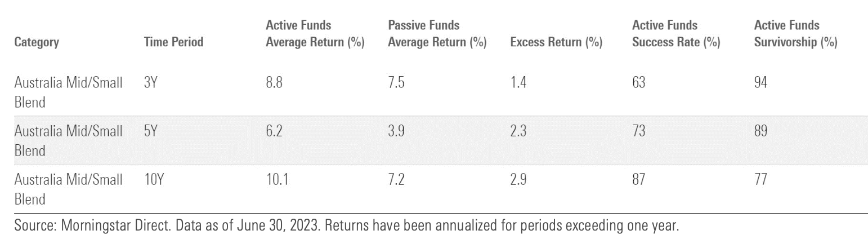Click the Category column header

37,42
